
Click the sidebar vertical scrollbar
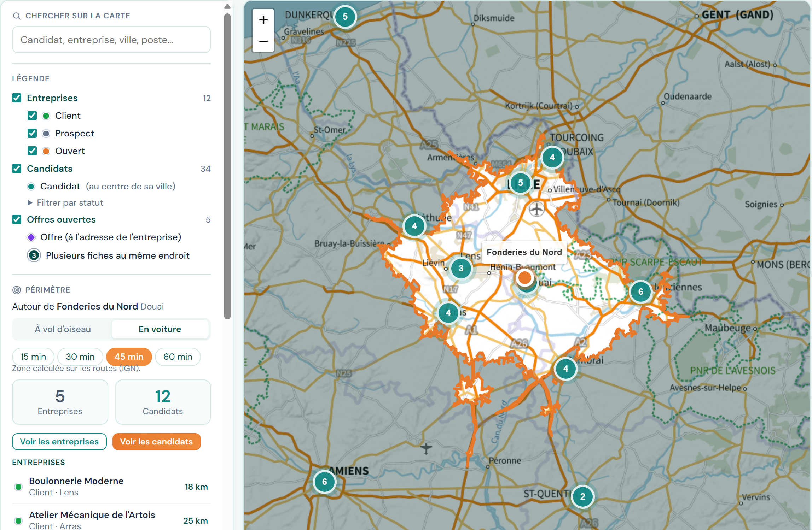click(227, 166)
